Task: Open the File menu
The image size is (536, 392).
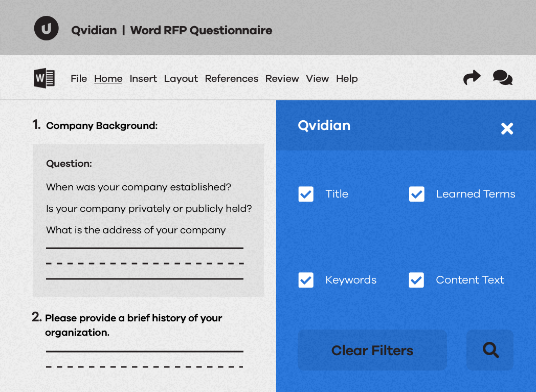Action: click(x=79, y=79)
